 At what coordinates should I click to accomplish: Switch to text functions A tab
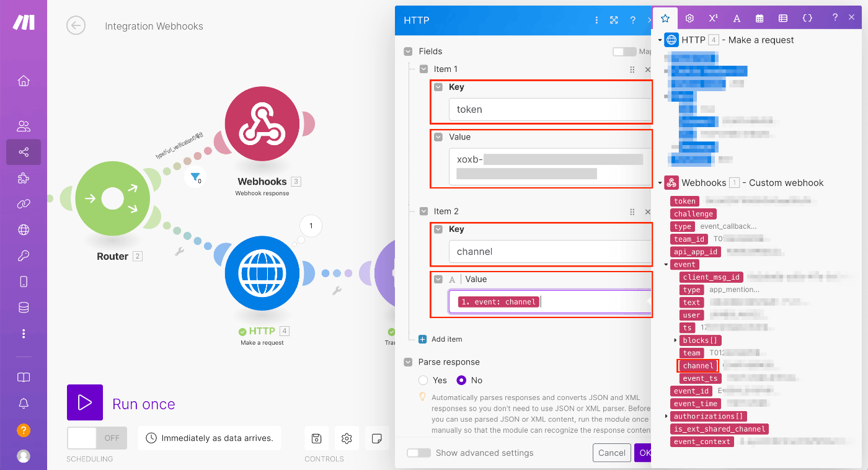tap(737, 19)
